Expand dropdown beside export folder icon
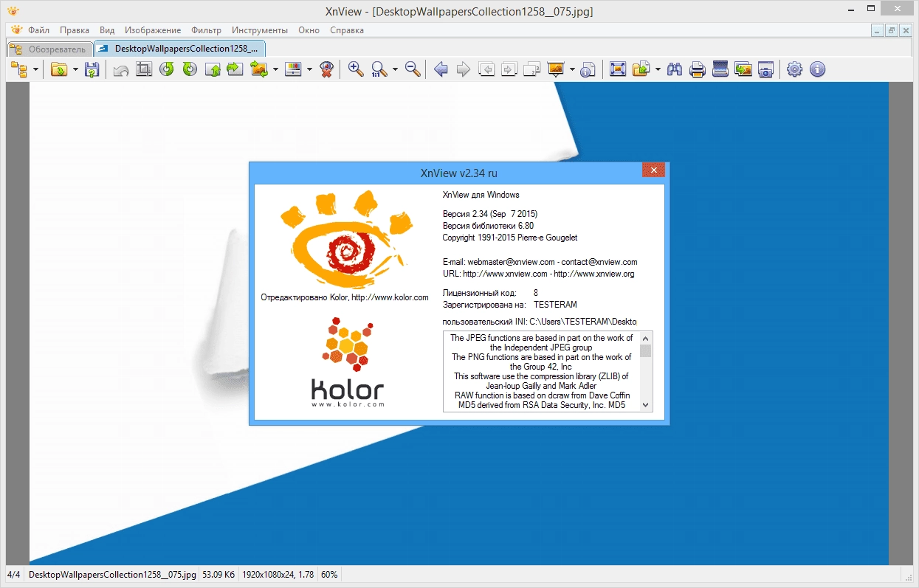Image resolution: width=919 pixels, height=588 pixels. pyautogui.click(x=657, y=69)
